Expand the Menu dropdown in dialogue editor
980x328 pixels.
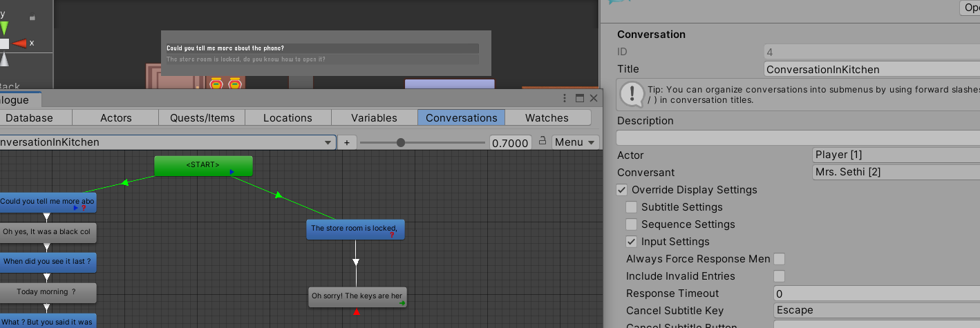pos(575,142)
